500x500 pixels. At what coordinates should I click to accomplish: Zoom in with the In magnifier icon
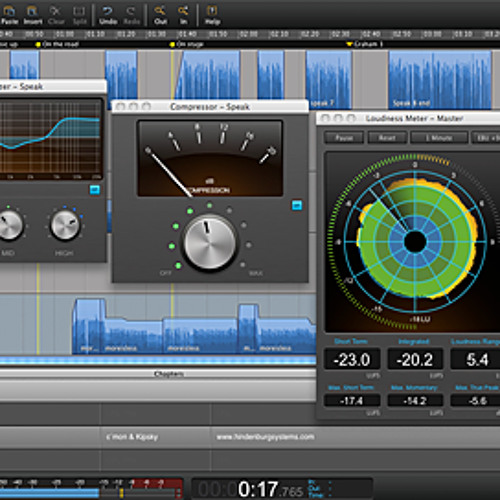183,11
